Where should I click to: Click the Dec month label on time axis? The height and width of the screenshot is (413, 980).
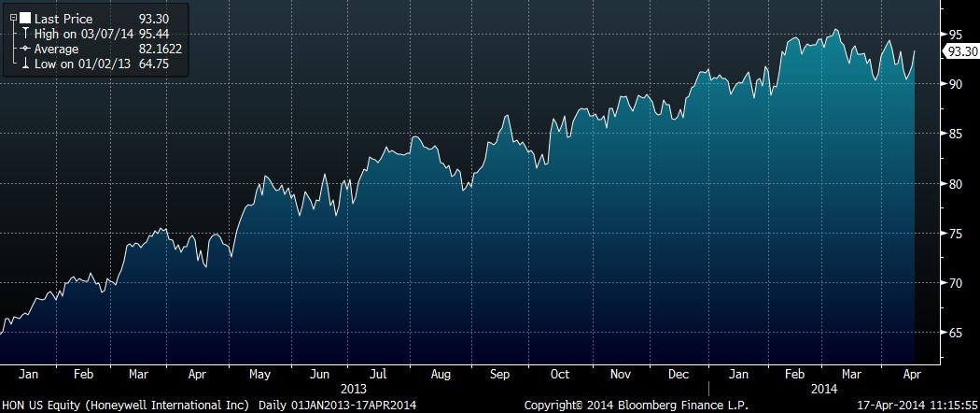coord(678,374)
